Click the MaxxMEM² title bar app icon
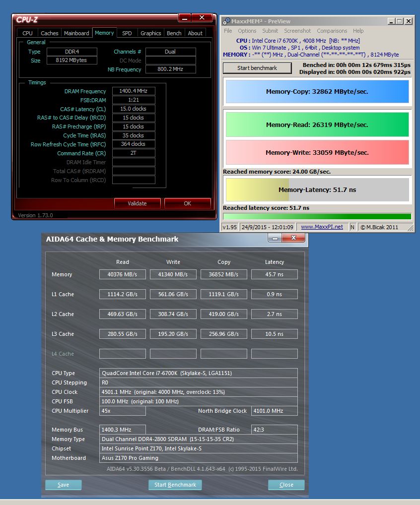The image size is (420, 505). coord(226,21)
